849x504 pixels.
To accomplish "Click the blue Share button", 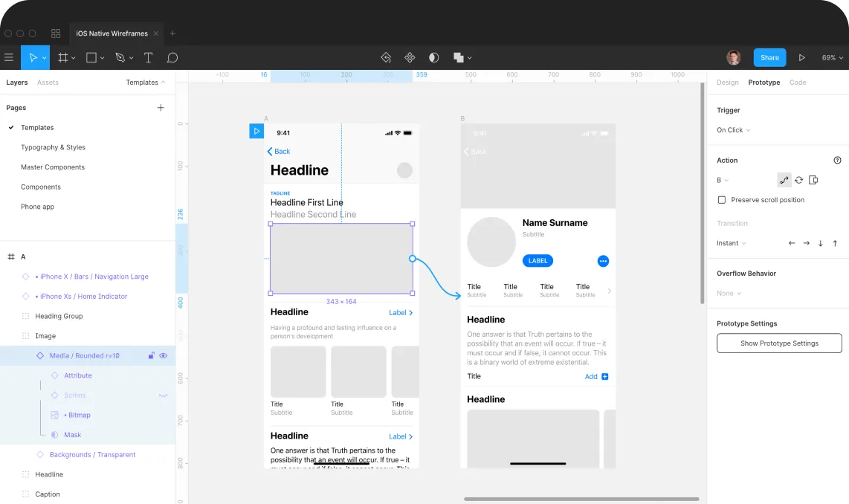I will tap(769, 57).
